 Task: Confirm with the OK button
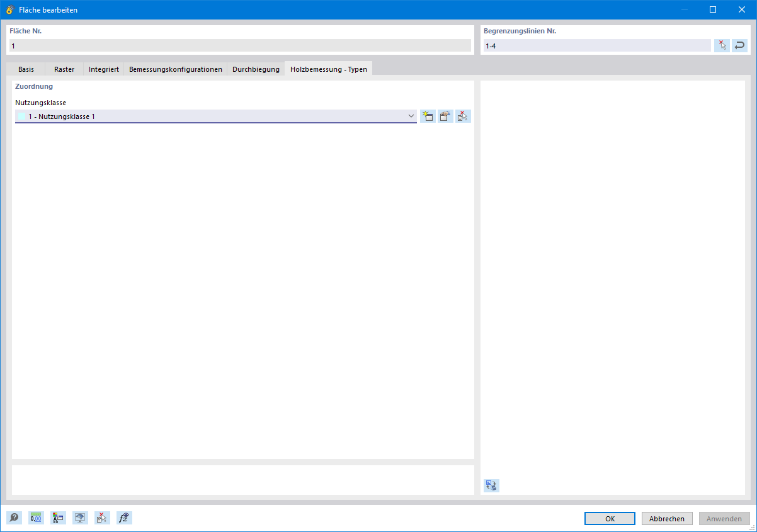click(610, 519)
